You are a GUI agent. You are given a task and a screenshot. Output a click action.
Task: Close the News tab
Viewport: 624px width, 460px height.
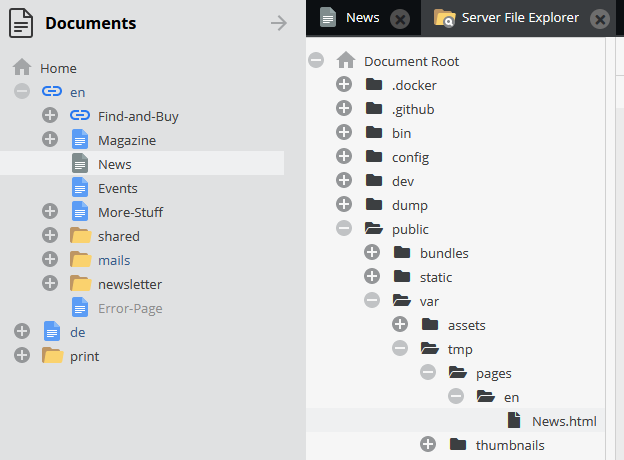pos(400,18)
